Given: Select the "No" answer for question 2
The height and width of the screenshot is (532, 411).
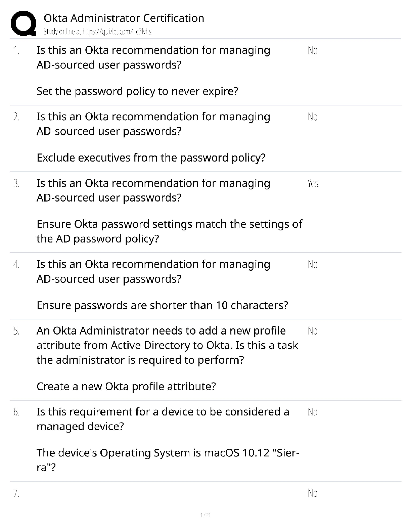Looking at the screenshot, I should pos(312,117).
